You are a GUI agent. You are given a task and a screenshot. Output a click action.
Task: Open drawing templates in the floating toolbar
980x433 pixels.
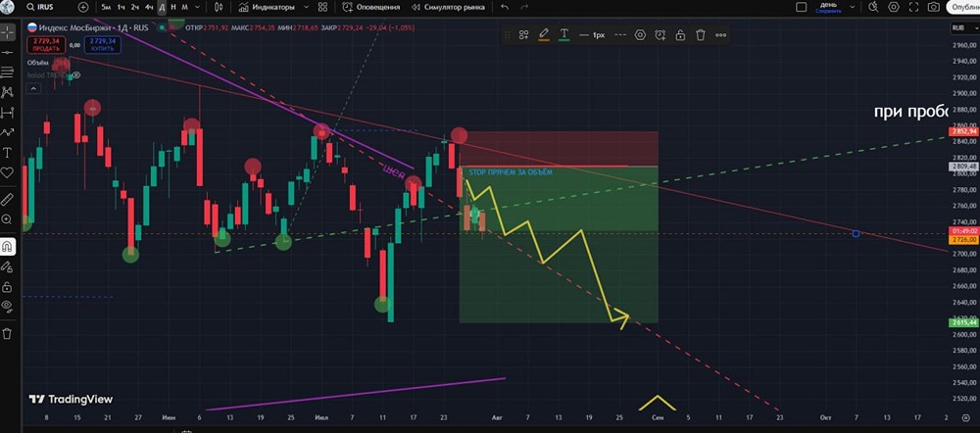click(523, 35)
